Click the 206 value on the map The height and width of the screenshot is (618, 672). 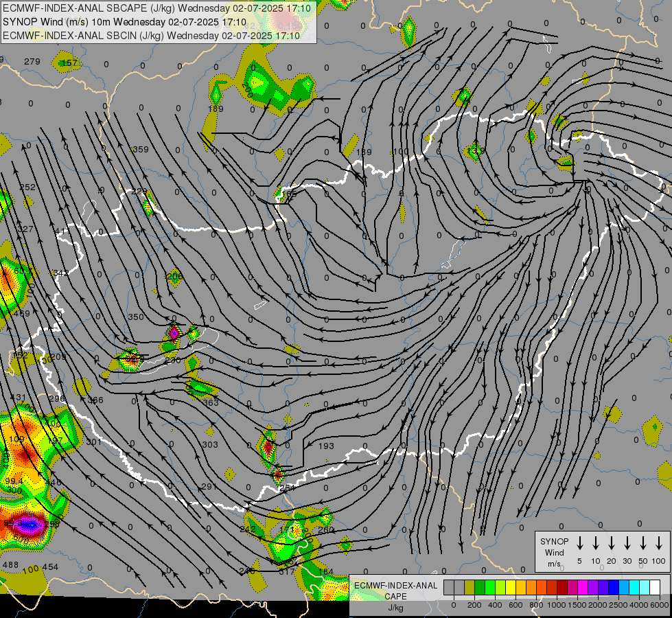click(174, 276)
